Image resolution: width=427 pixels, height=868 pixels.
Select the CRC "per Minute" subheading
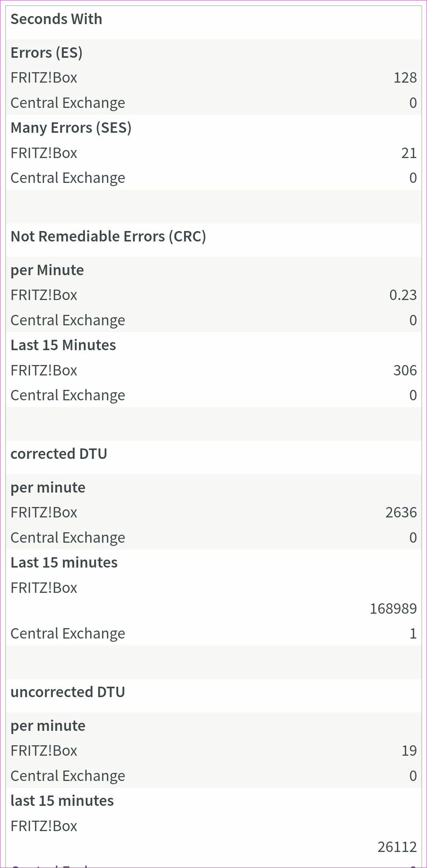(47, 270)
